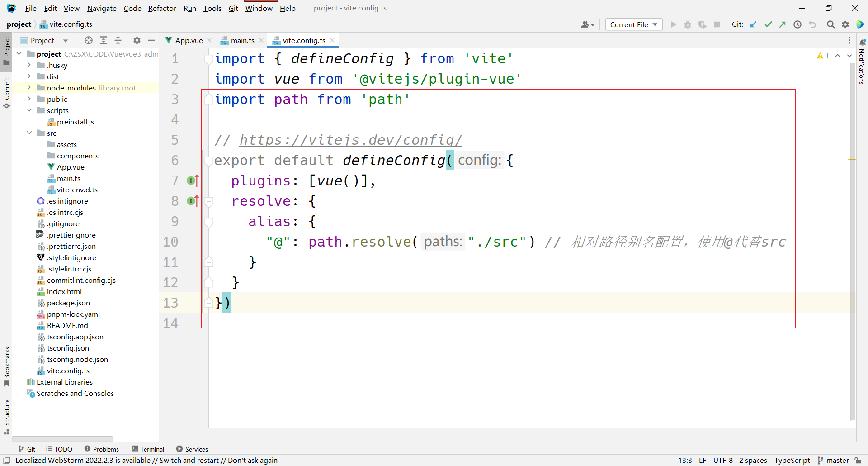
Task: Click the implements gutter icon on line 7
Action: point(193,181)
